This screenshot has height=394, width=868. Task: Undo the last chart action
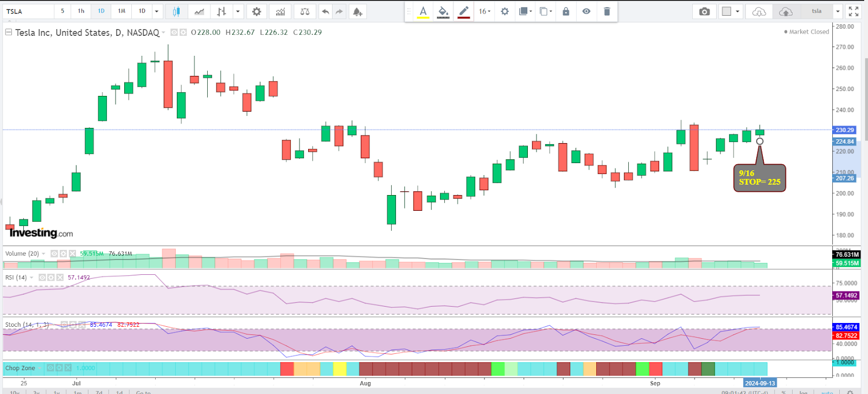325,11
